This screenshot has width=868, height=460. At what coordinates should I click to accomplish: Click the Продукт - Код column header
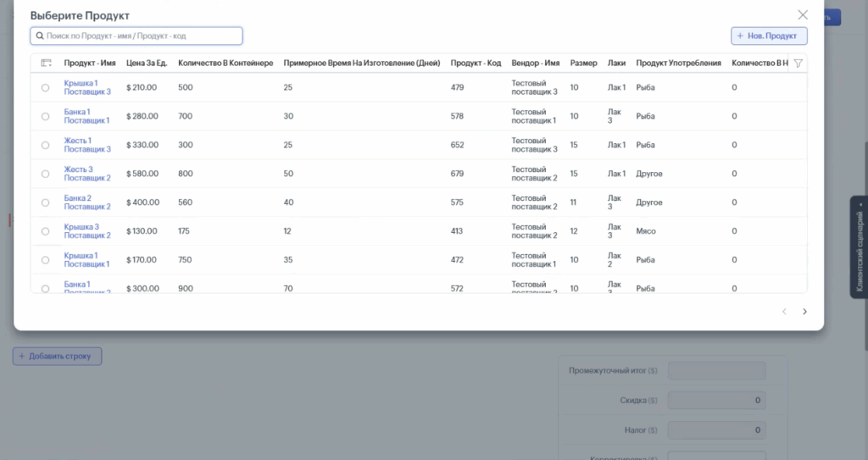[x=476, y=63]
